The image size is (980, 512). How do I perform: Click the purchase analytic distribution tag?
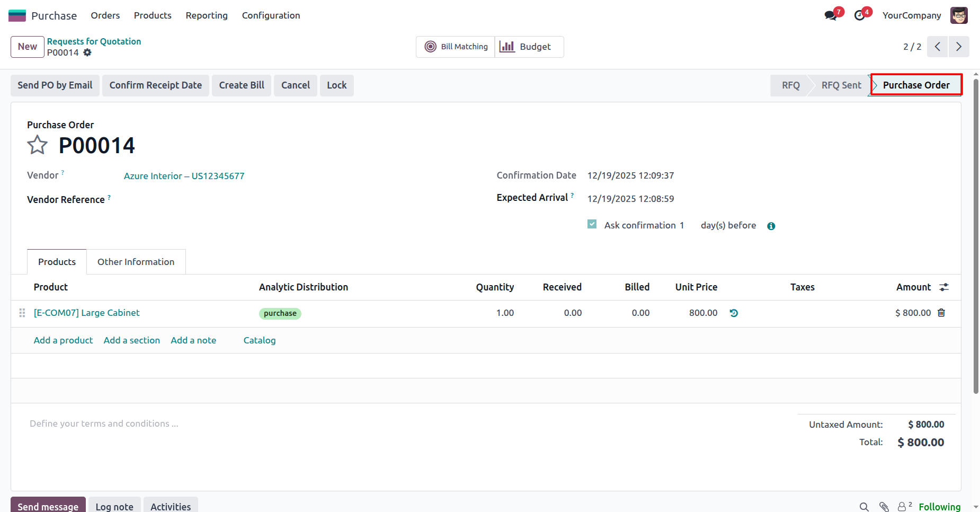[280, 313]
